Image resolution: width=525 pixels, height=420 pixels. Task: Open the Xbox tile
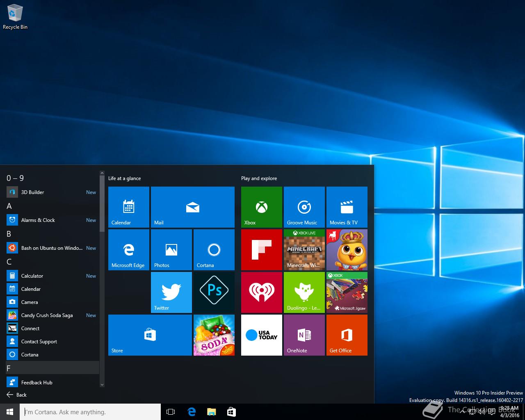tap(262, 207)
